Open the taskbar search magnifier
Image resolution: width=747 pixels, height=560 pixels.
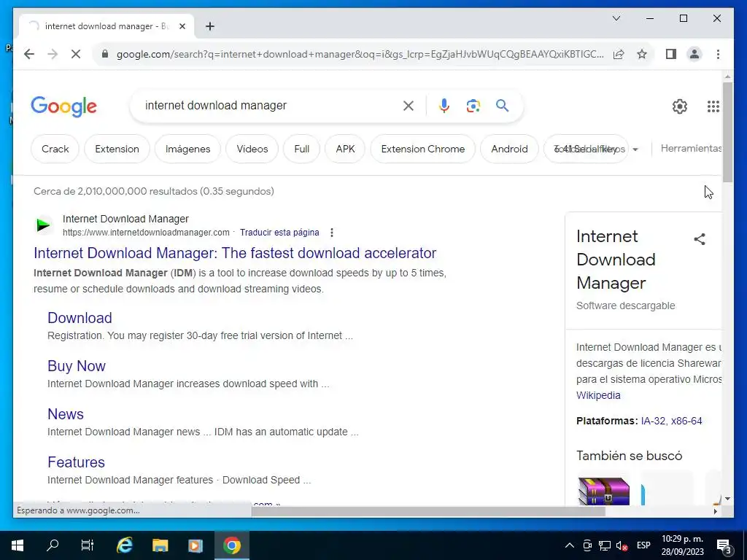click(x=53, y=545)
